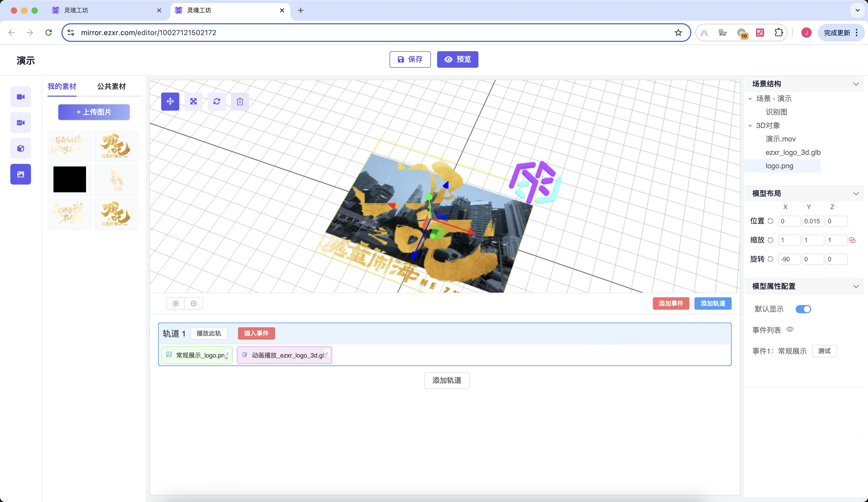Viewport: 868px width, 502px height.
Task: Reload the browser page
Action: pyautogui.click(x=49, y=32)
